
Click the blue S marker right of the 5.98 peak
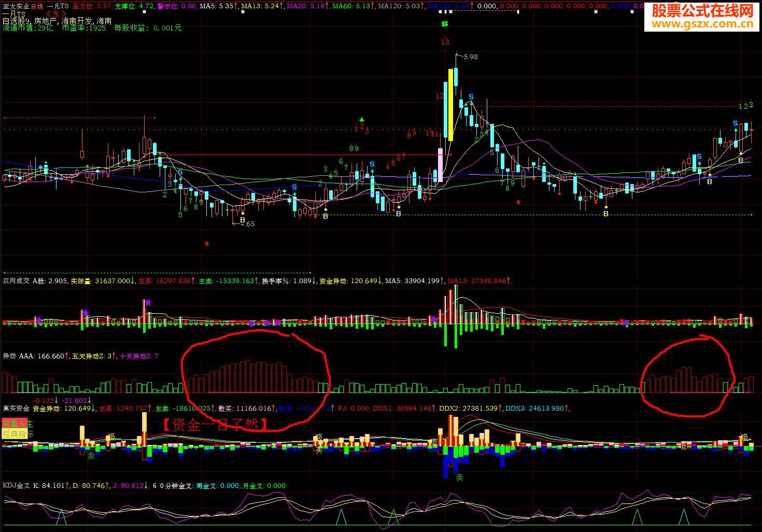[471, 97]
